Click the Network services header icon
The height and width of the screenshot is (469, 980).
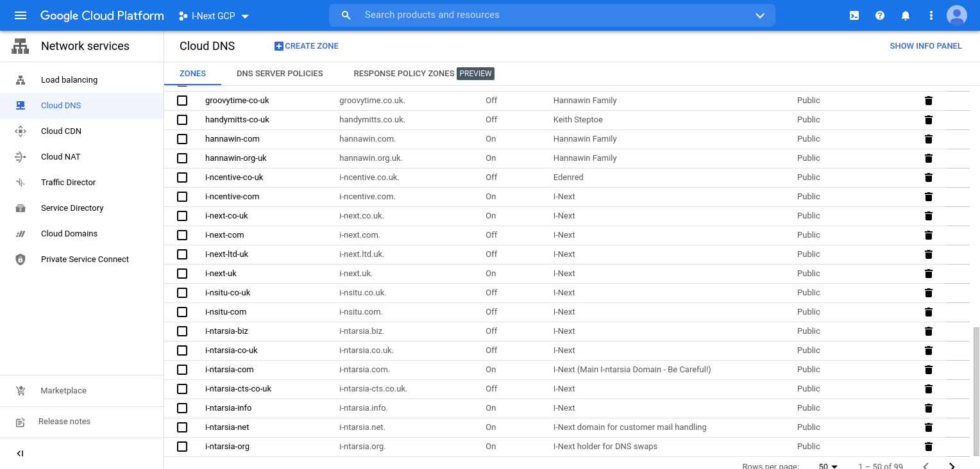21,46
